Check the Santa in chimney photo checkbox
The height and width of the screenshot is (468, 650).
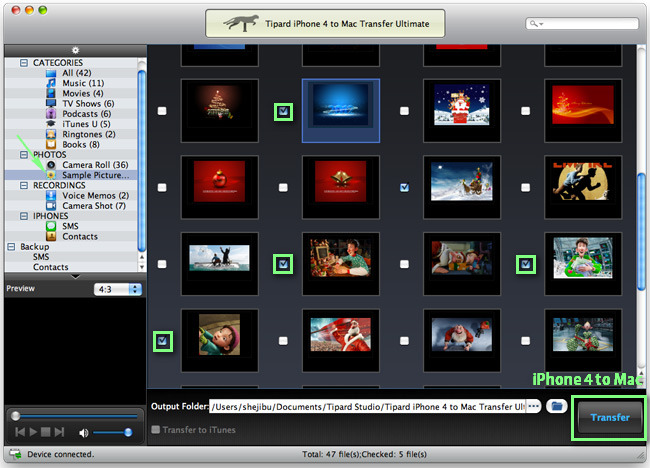[404, 111]
